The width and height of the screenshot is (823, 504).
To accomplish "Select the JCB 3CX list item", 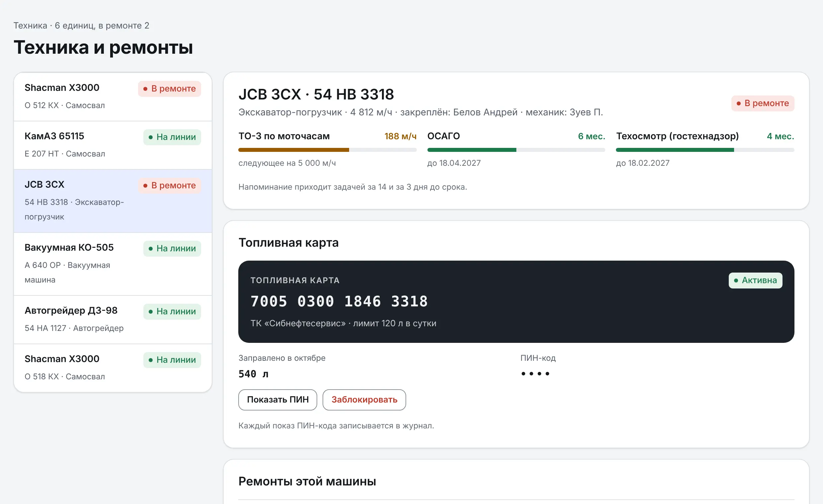I will point(113,201).
